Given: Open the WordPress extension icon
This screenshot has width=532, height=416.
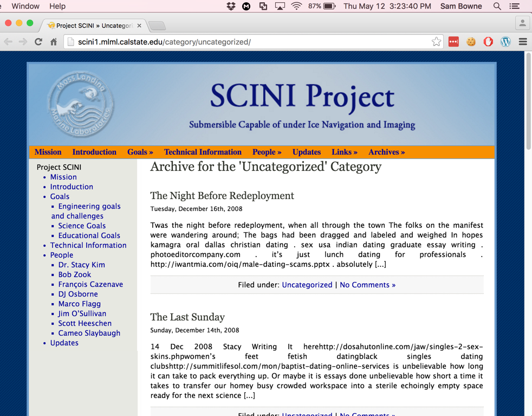Looking at the screenshot, I should 505,42.
